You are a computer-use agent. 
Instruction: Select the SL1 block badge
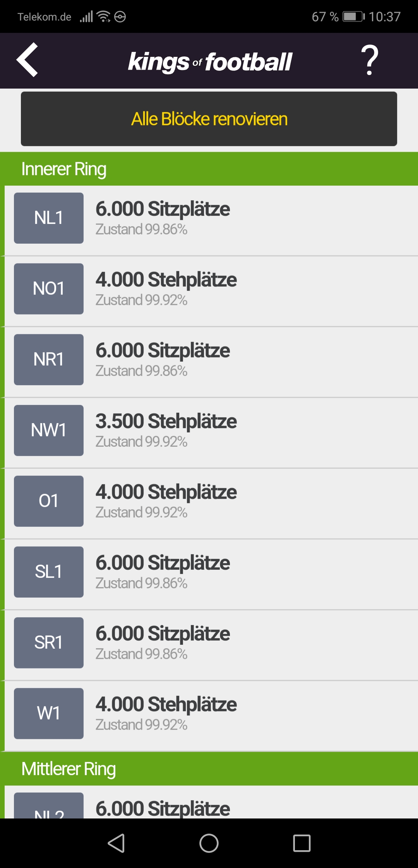click(49, 572)
